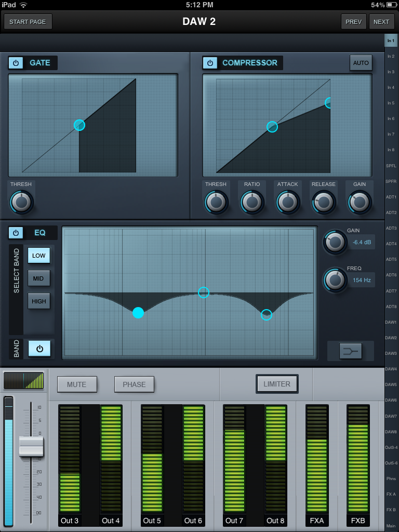The image size is (399, 532).
Task: Select the MID EQ band
Action: (38, 278)
